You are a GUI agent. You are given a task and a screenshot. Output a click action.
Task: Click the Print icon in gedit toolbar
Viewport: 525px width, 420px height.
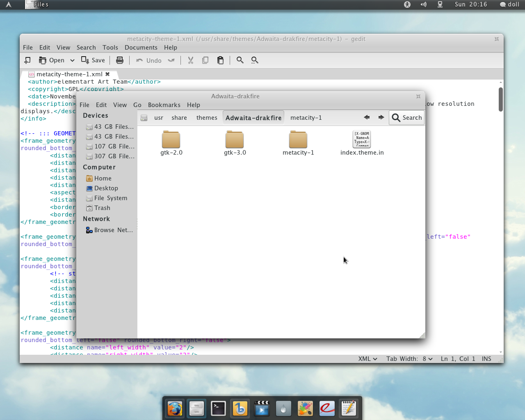pyautogui.click(x=120, y=60)
